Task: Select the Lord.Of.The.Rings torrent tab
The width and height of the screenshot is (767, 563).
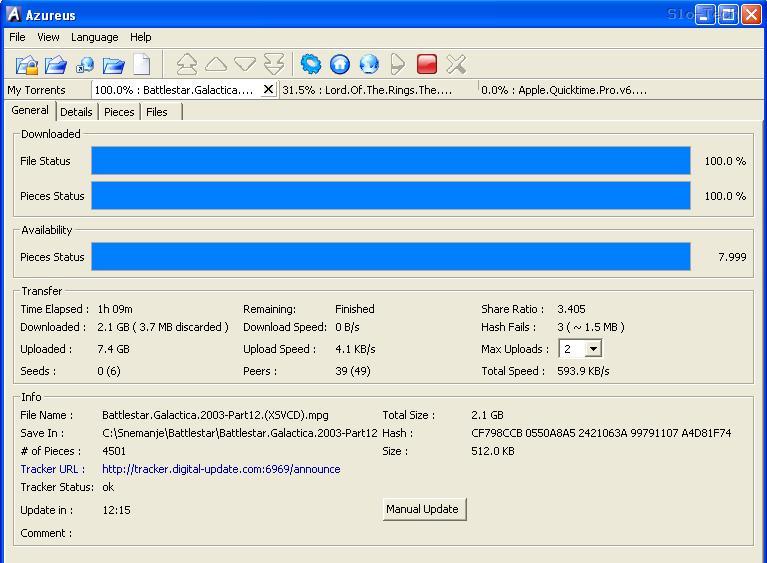Action: 367,90
